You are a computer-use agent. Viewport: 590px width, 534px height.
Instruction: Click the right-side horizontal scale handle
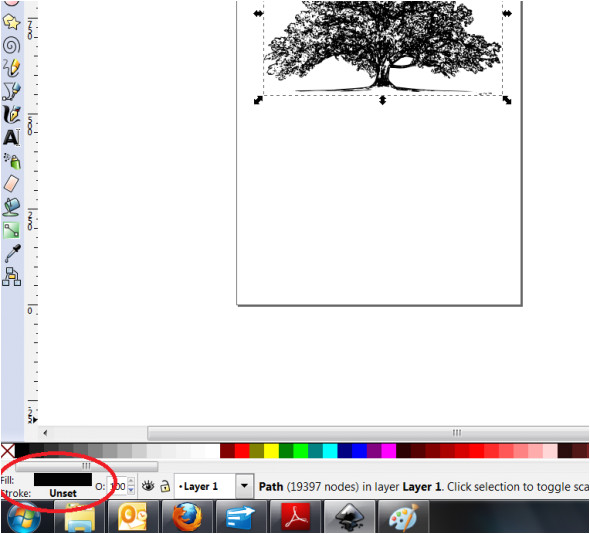pos(507,14)
